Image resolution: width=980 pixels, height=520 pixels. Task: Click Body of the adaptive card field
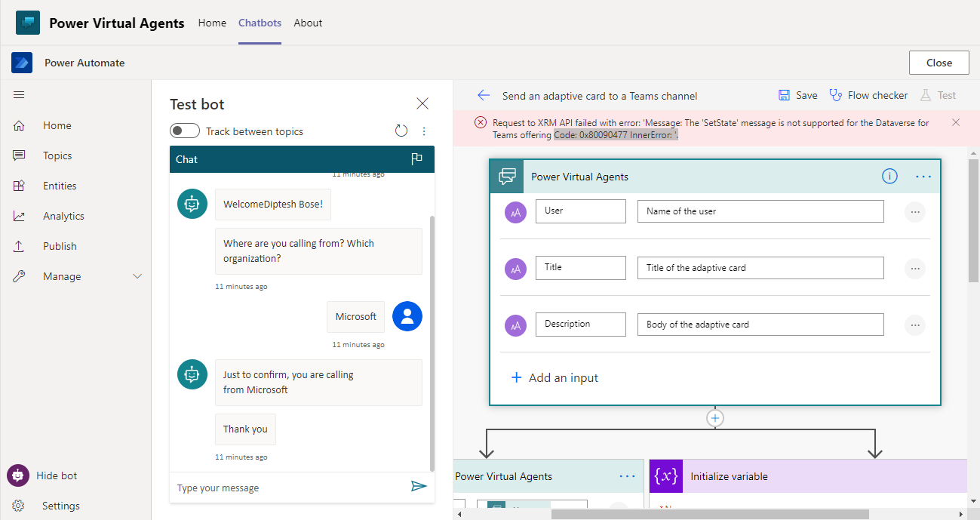point(760,325)
